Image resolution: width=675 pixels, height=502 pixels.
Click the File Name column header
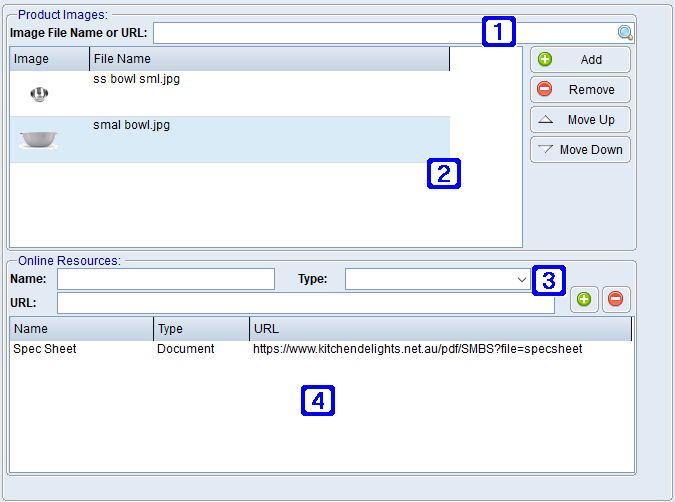coord(268,59)
